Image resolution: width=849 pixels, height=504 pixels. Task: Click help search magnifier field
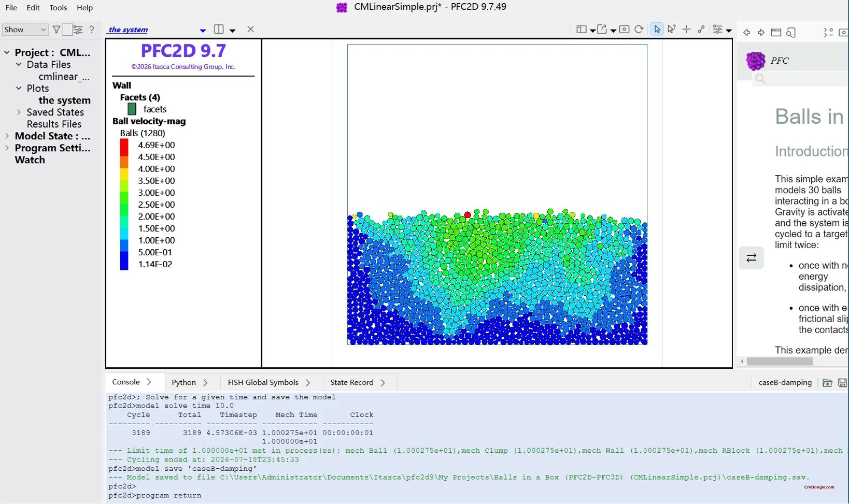tap(760, 79)
